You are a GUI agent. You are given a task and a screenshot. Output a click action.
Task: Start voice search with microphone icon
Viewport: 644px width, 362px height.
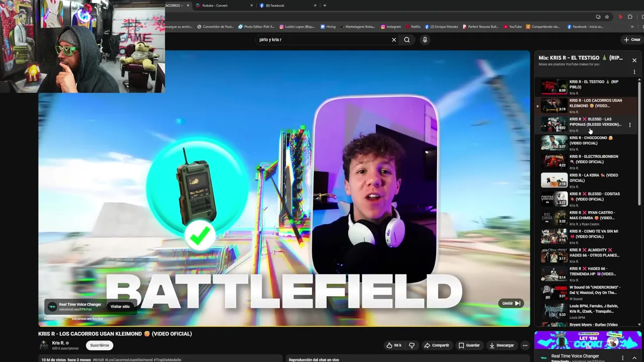tap(425, 40)
